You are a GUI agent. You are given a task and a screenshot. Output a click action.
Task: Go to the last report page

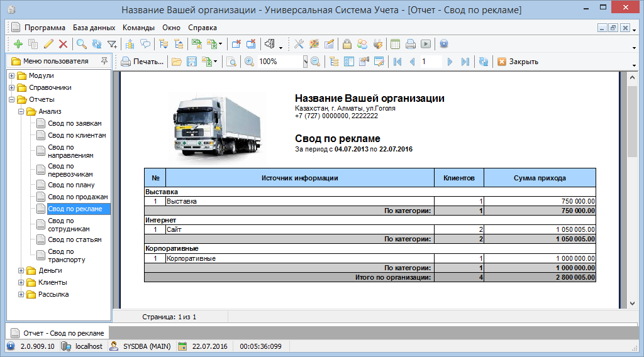[465, 62]
